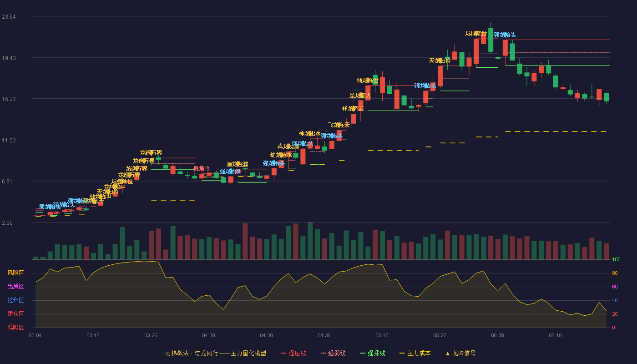Click the 15.22 price axis label
This screenshot has width=637, height=364.
click(9, 99)
